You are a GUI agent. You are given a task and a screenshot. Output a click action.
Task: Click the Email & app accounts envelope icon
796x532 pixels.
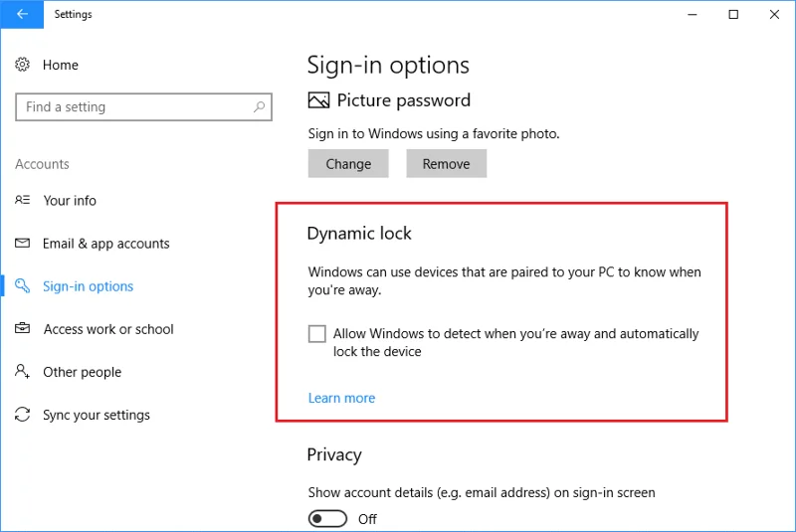[22, 243]
